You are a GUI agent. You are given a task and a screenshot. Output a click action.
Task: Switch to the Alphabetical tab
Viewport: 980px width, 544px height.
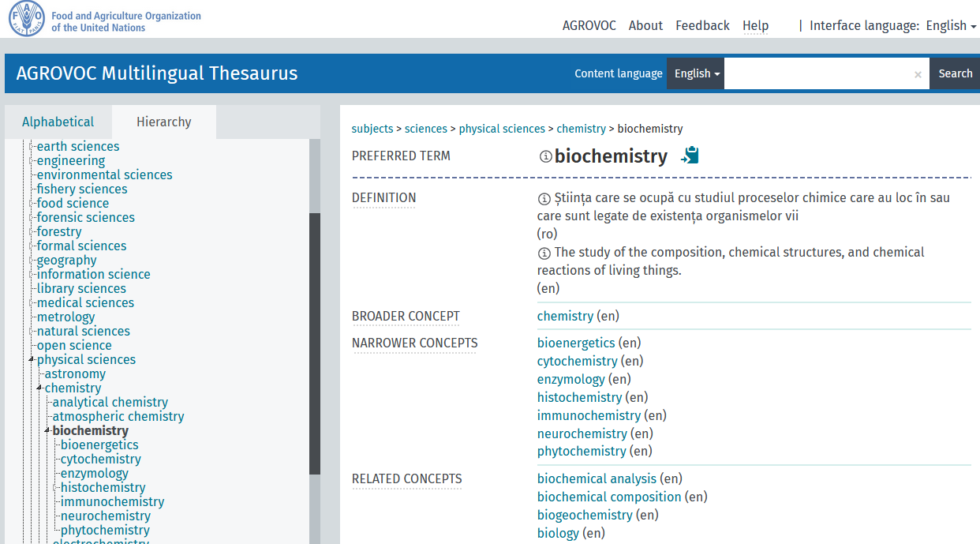(x=58, y=122)
